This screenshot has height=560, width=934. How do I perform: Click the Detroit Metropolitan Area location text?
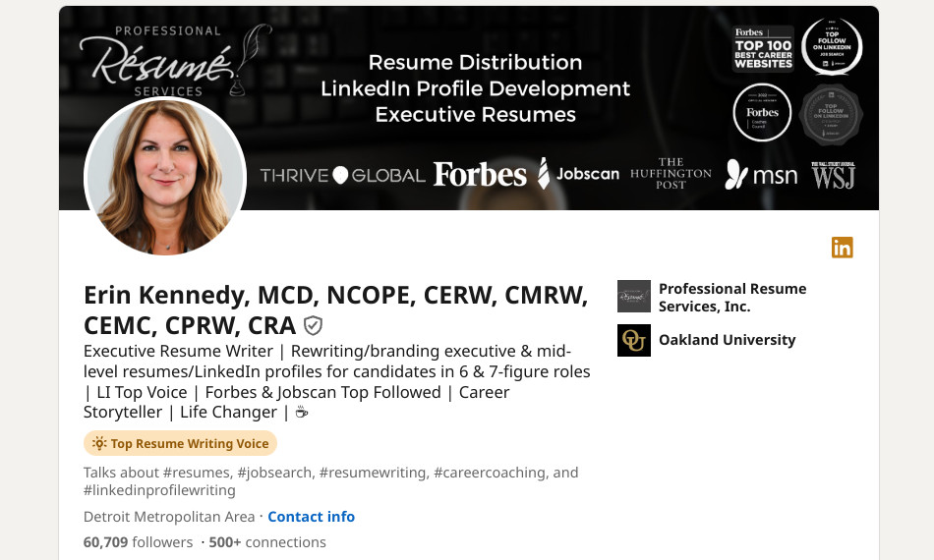tap(169, 517)
